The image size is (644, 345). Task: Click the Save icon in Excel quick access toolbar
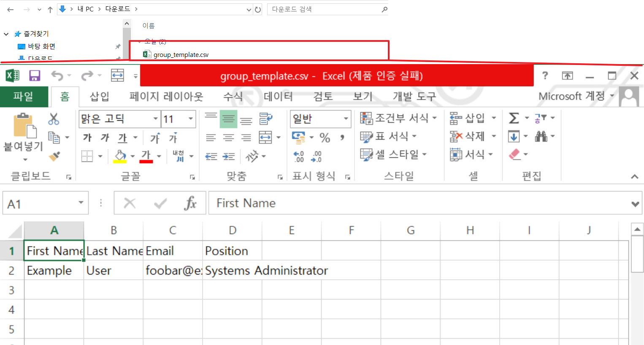pos(34,75)
